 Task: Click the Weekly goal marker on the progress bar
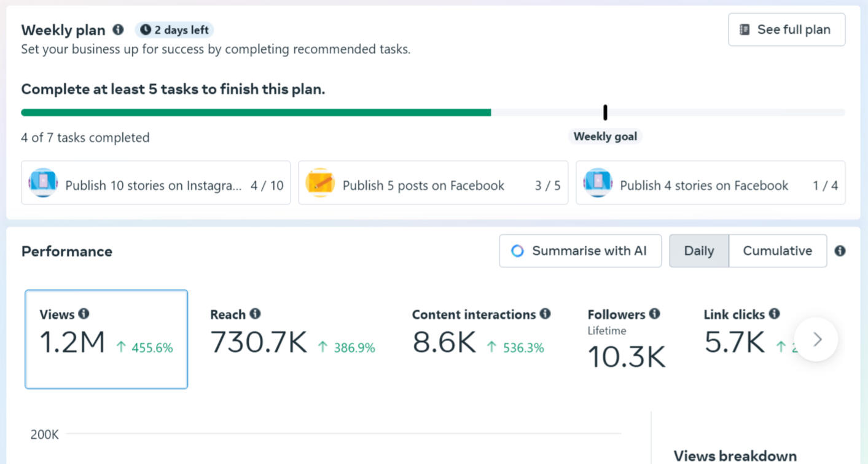pos(605,112)
